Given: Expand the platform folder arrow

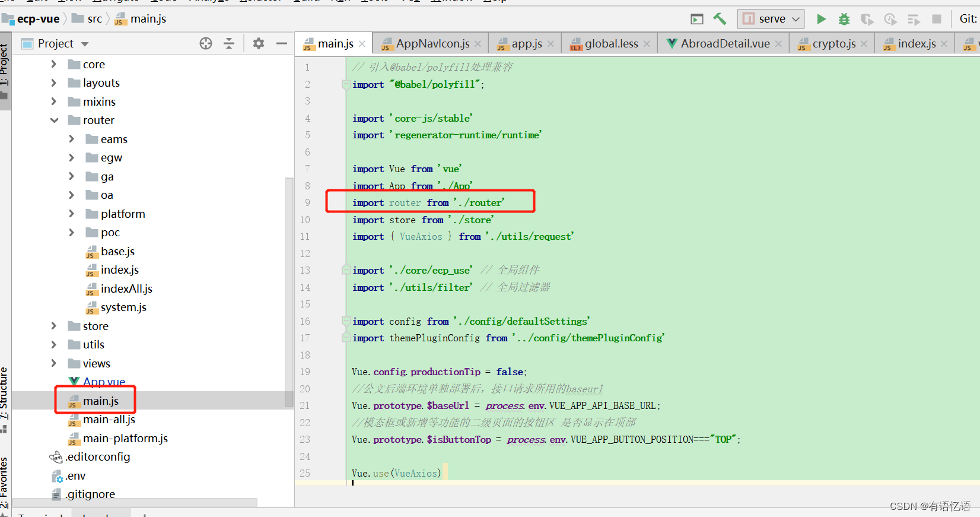Looking at the screenshot, I should [x=72, y=214].
